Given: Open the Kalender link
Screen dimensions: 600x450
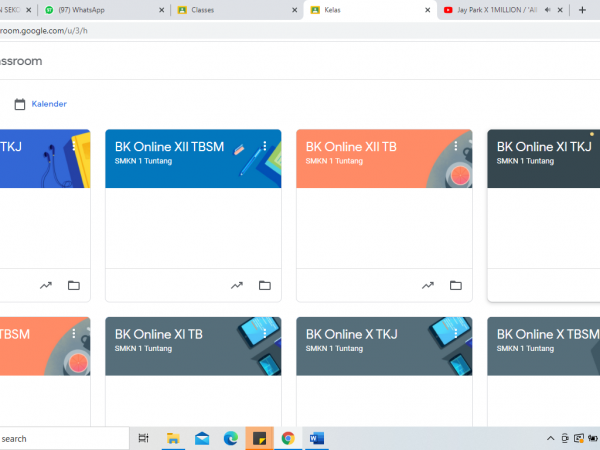Looking at the screenshot, I should coord(48,104).
